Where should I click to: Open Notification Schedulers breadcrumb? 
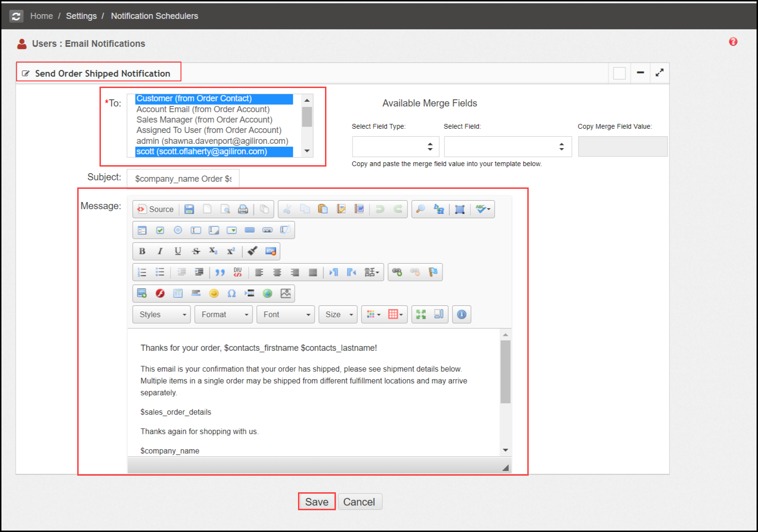click(154, 16)
